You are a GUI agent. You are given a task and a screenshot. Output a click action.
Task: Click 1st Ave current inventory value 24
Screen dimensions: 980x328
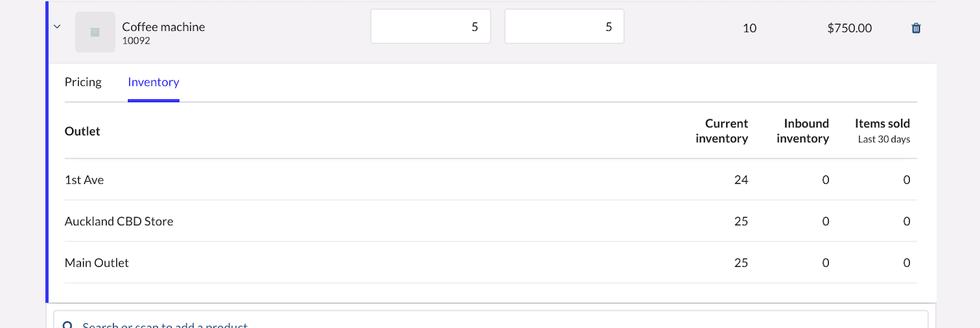(x=741, y=180)
